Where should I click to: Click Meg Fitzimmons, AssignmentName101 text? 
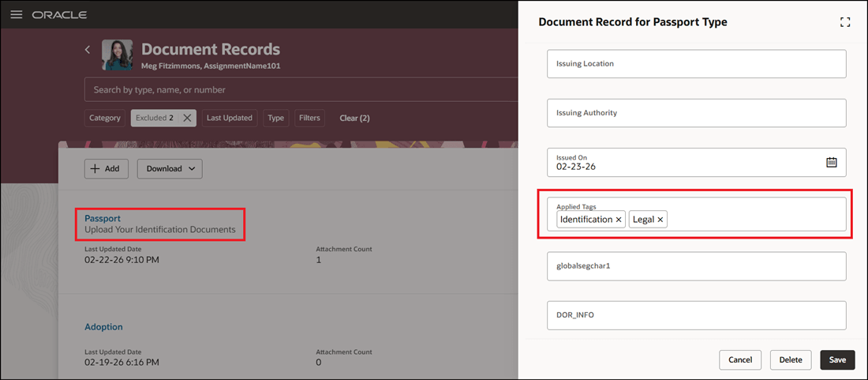point(211,66)
